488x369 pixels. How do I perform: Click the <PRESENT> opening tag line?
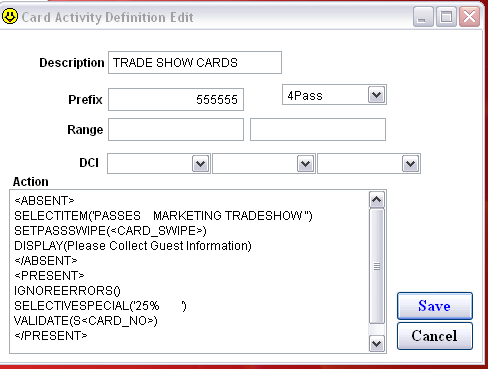coord(49,276)
